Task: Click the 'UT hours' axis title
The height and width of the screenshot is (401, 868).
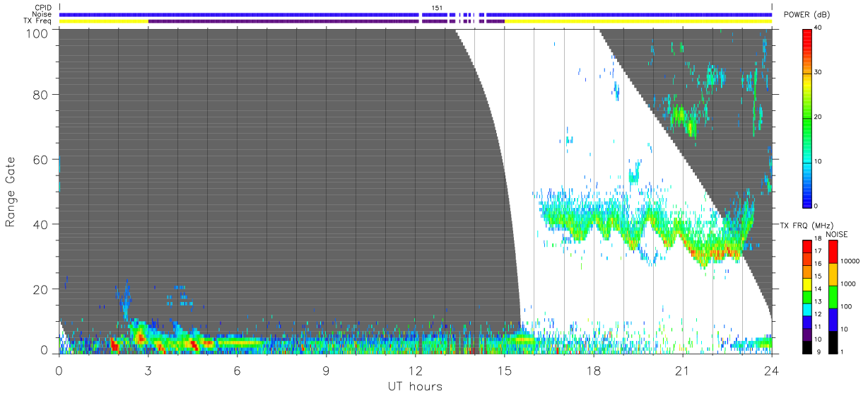Action: coord(415,387)
